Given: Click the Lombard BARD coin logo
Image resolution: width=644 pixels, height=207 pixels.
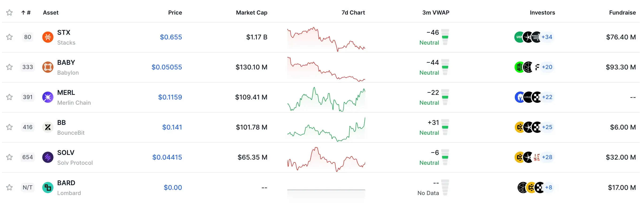Looking at the screenshot, I should (x=48, y=188).
